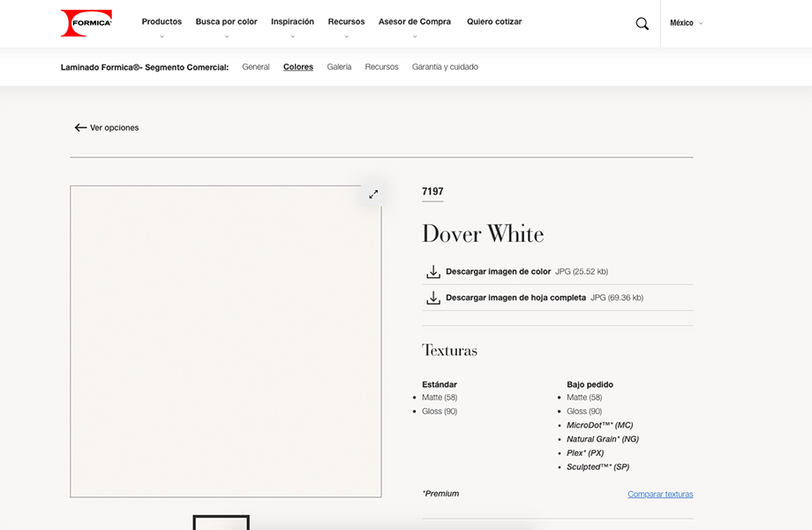This screenshot has width=812, height=530.
Task: Click the Dover White color swatch image
Action: [x=226, y=342]
